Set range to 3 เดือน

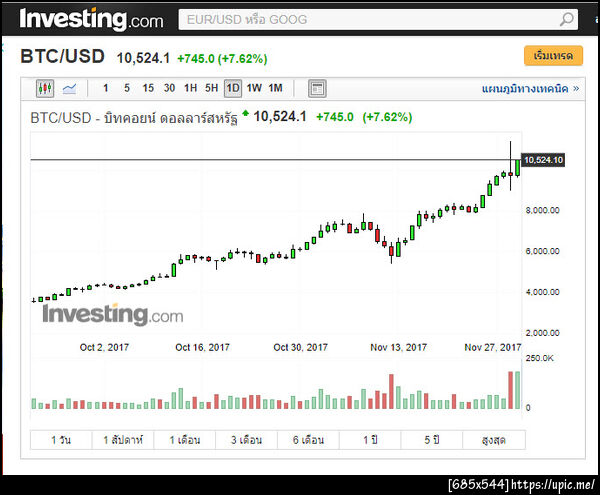(246, 440)
